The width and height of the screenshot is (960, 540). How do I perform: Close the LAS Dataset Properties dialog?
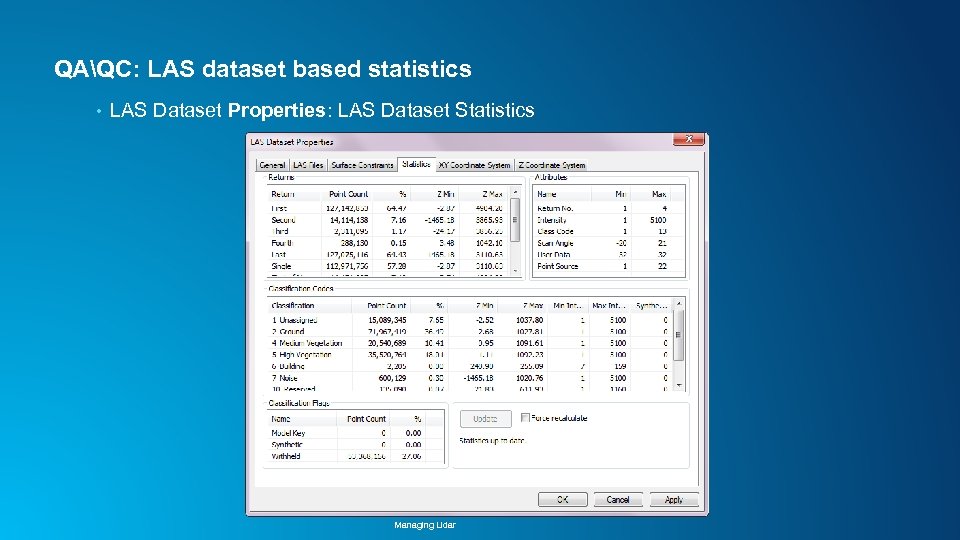click(x=688, y=139)
